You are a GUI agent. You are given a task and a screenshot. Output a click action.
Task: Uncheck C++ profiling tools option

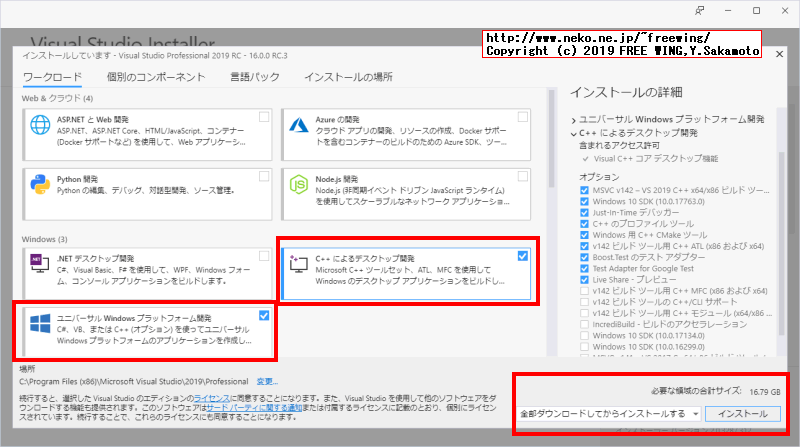584,224
